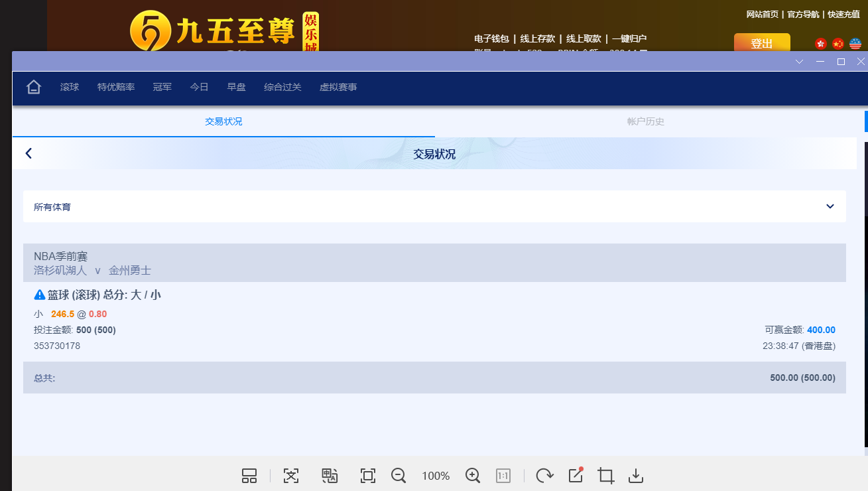The height and width of the screenshot is (491, 868).
Task: Open the 特优赔率 menu
Action: [116, 87]
